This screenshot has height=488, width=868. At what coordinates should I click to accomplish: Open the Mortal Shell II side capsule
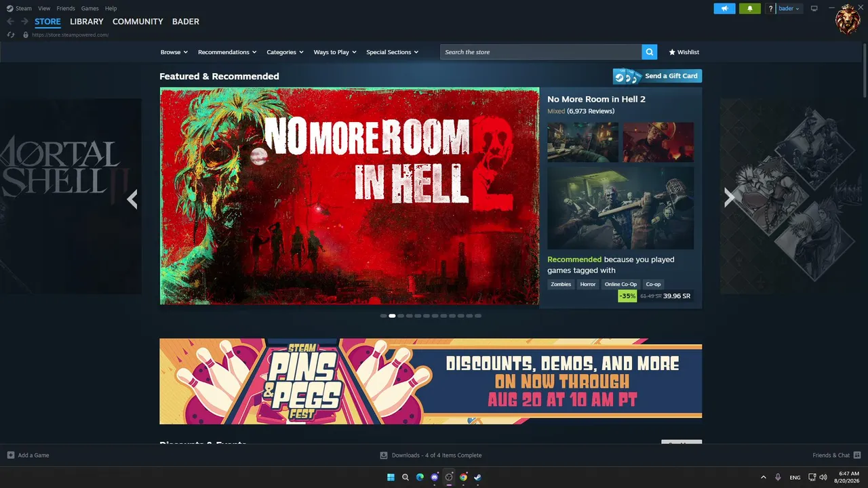pos(71,197)
